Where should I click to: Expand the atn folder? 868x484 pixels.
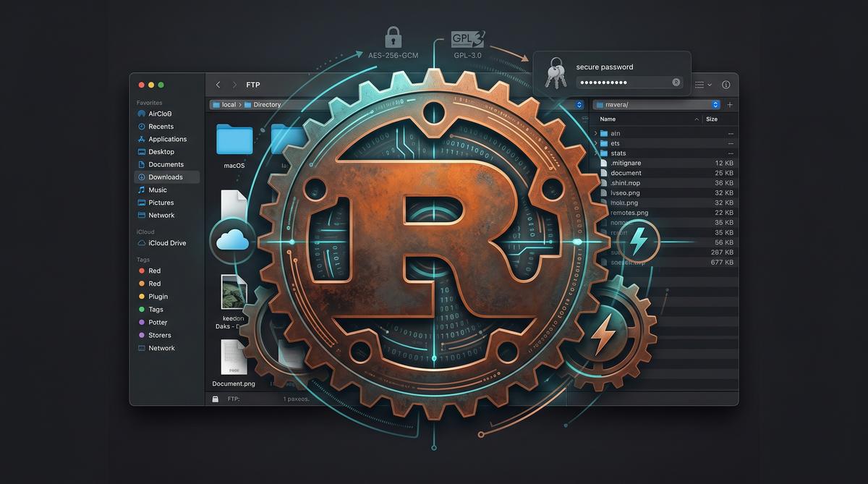click(x=596, y=134)
